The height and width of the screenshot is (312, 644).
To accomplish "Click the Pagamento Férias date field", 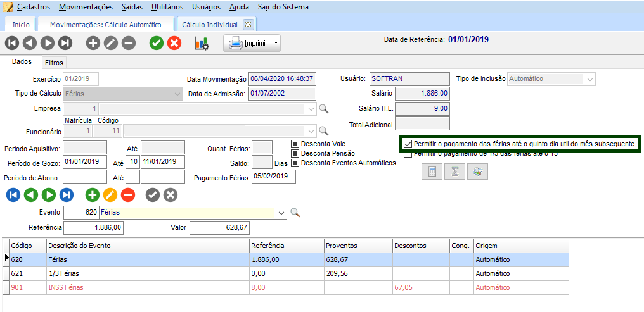I will click(273, 176).
